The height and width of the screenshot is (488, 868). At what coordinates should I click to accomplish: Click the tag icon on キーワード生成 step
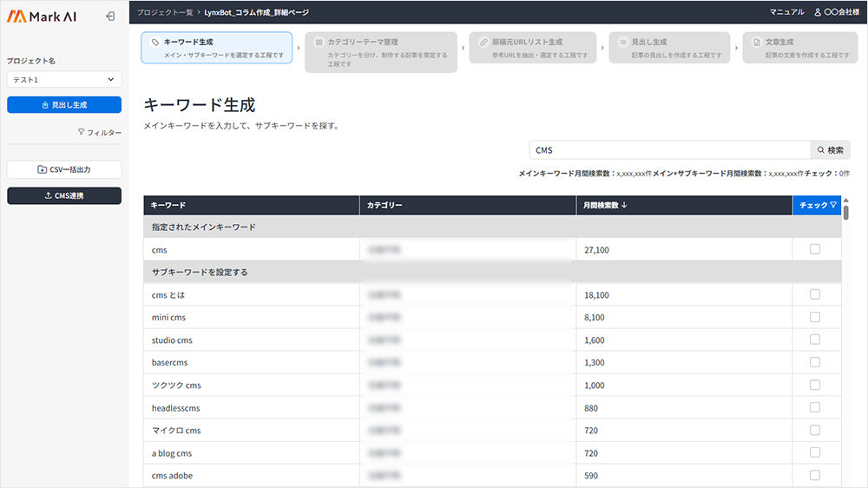(155, 42)
